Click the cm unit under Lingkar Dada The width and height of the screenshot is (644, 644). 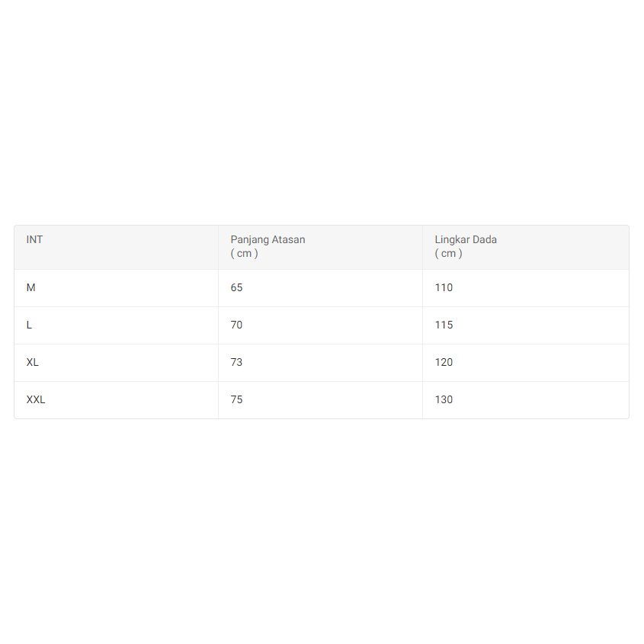448,253
